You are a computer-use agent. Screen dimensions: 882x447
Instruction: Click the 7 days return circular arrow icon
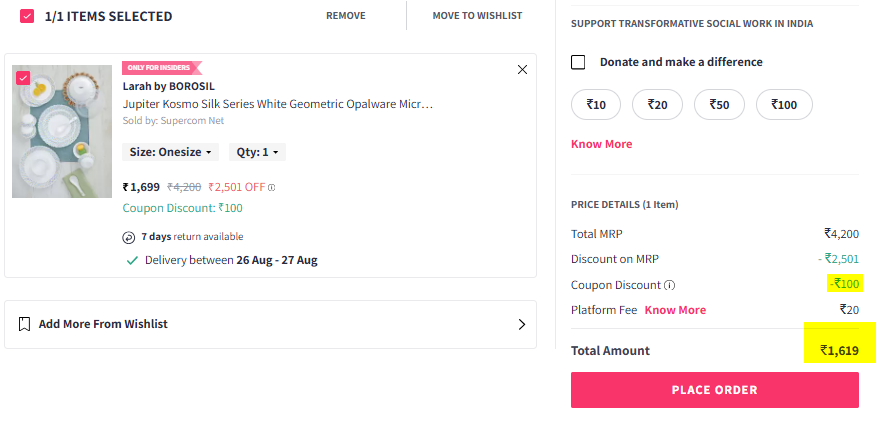[129, 237]
